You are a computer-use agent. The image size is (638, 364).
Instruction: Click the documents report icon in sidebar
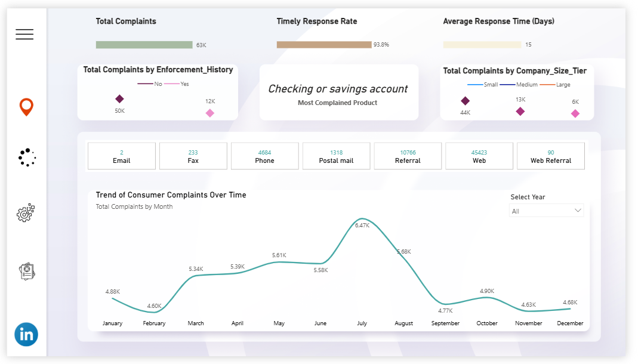[x=27, y=272]
